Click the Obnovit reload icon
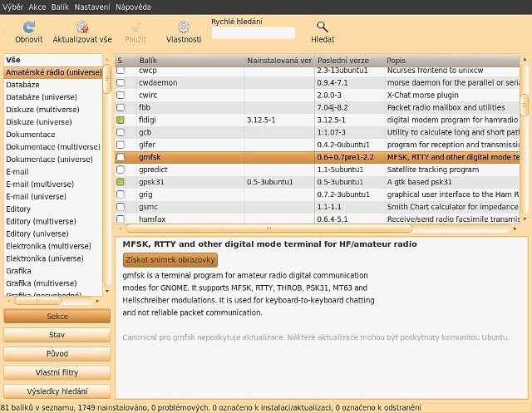Screen dimensions: 532x413 point(29,27)
